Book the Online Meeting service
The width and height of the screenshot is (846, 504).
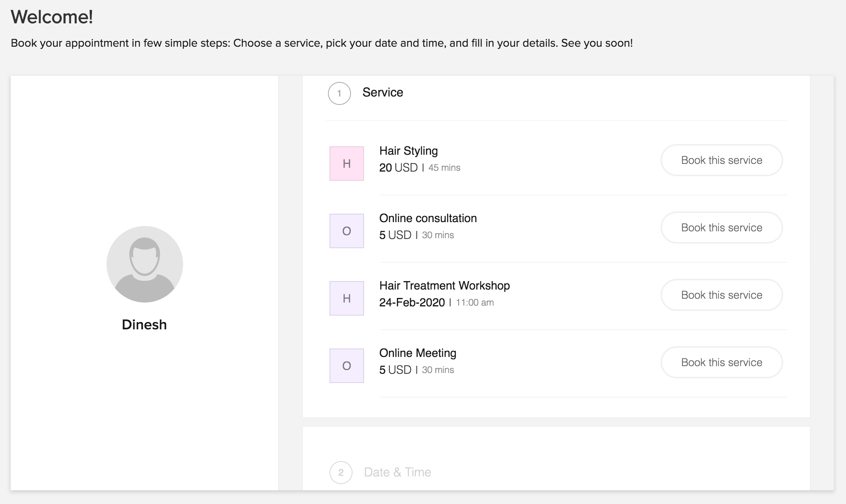coord(721,362)
